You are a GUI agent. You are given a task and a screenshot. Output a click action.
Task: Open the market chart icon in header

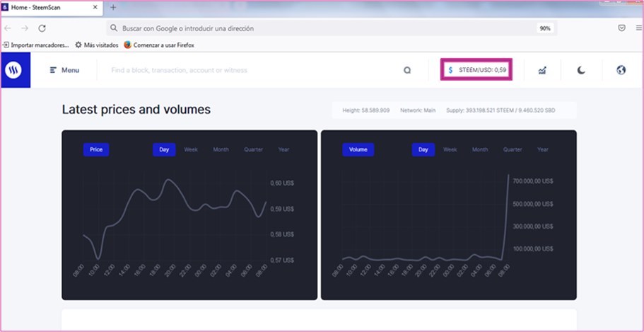(542, 70)
